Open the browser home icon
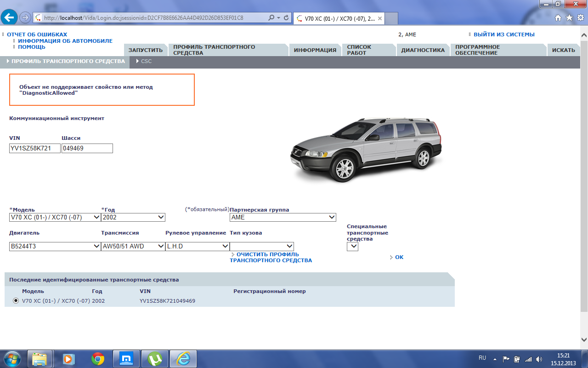Screen dimensions: 588x368 point(558,18)
